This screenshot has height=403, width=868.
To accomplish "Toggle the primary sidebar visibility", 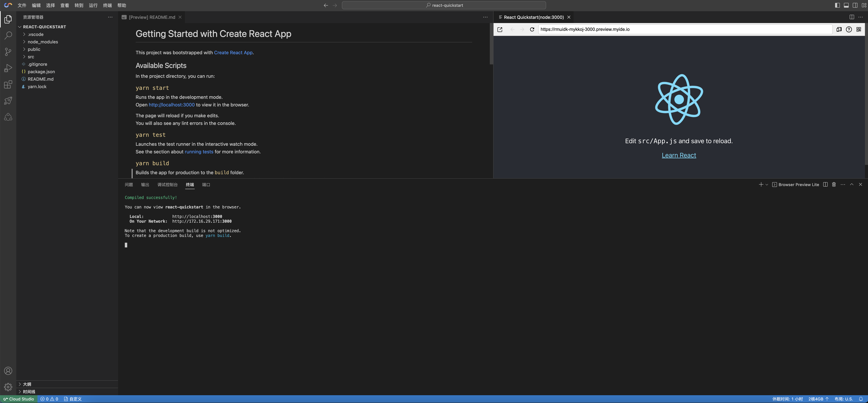I will [837, 5].
